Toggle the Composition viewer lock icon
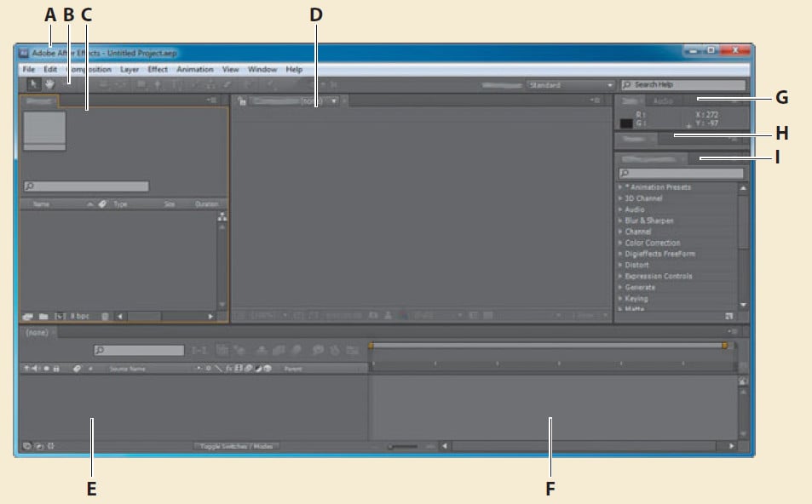The width and height of the screenshot is (812, 504). (242, 101)
